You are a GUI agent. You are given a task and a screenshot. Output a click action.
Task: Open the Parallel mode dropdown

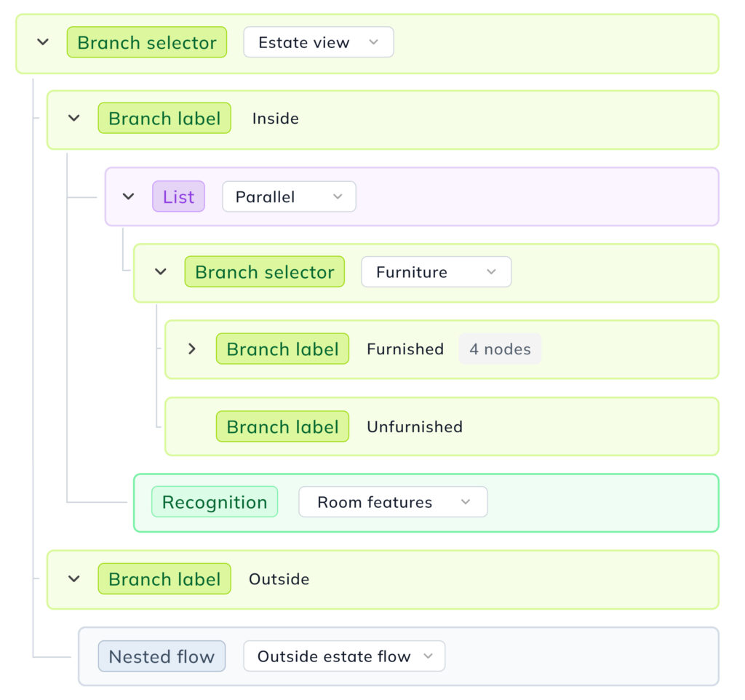pos(288,196)
